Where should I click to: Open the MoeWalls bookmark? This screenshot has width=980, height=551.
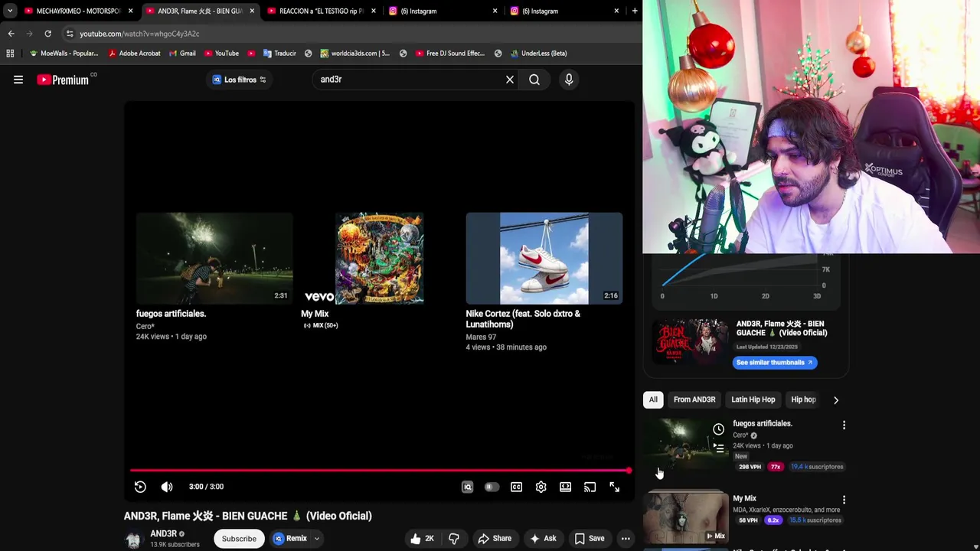tap(63, 54)
